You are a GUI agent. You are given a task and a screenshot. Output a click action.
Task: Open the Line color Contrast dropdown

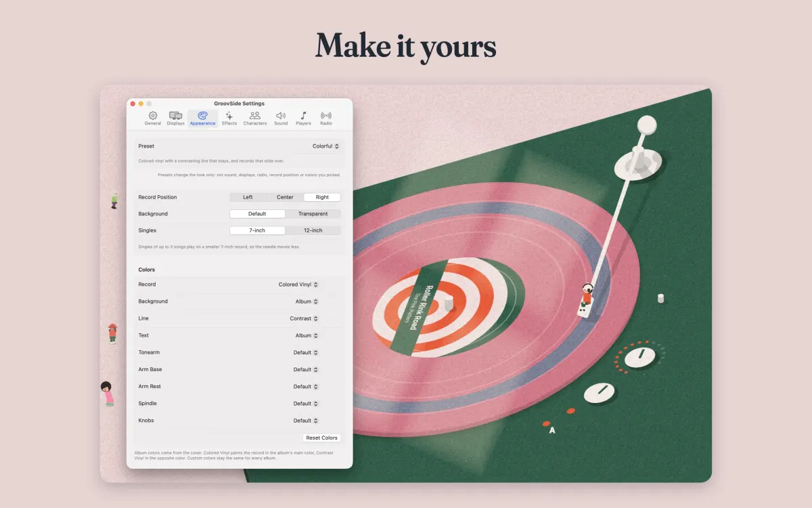click(304, 318)
